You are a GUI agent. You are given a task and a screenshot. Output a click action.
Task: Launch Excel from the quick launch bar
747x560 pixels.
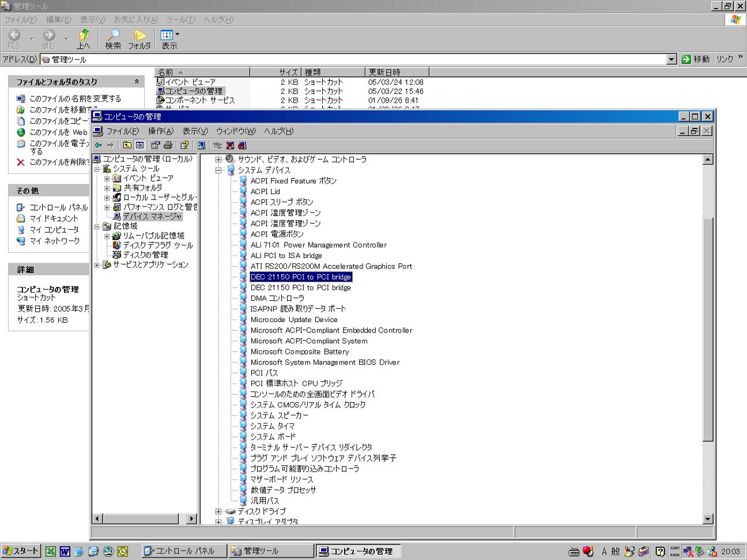click(x=51, y=551)
